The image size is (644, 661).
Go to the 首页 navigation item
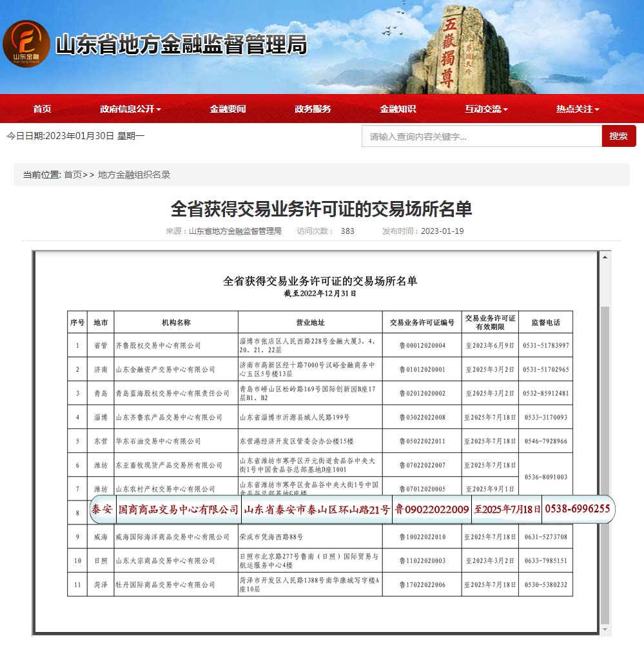[42, 109]
